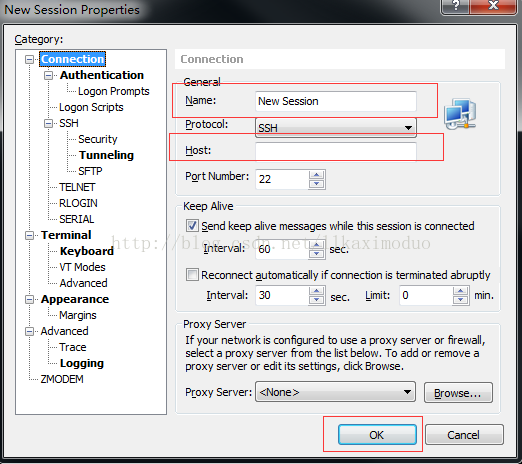Screen dimensions: 522x464
Task: Increase Port Number with up arrow
Action: pyautogui.click(x=316, y=175)
